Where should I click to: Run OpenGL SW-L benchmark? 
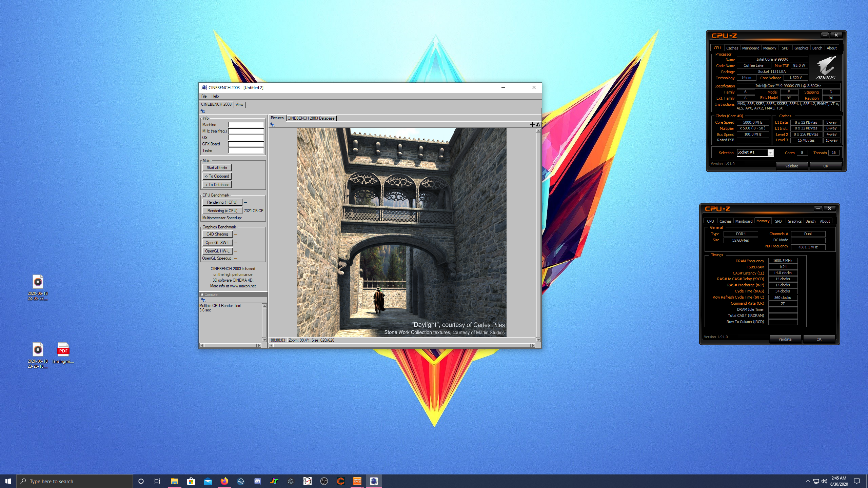[217, 243]
